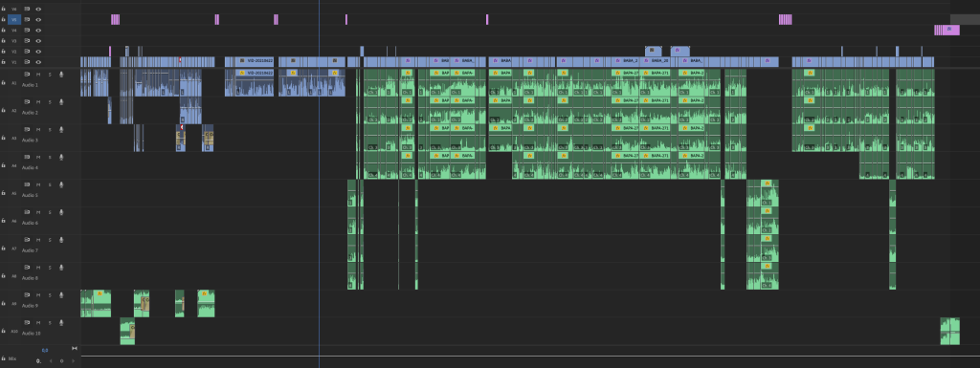
Task: Click the fit-width arrows icon above Mix controls
Action: point(75,348)
